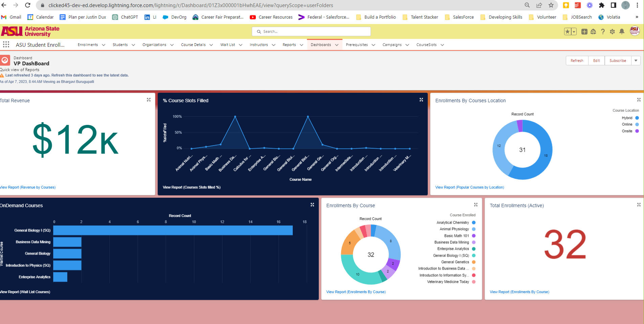Open the Favorites list dropdown arrow

coord(573,31)
